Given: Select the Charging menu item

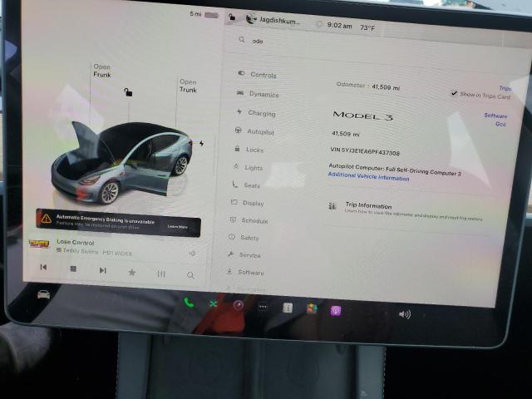Looking at the screenshot, I should point(256,113).
